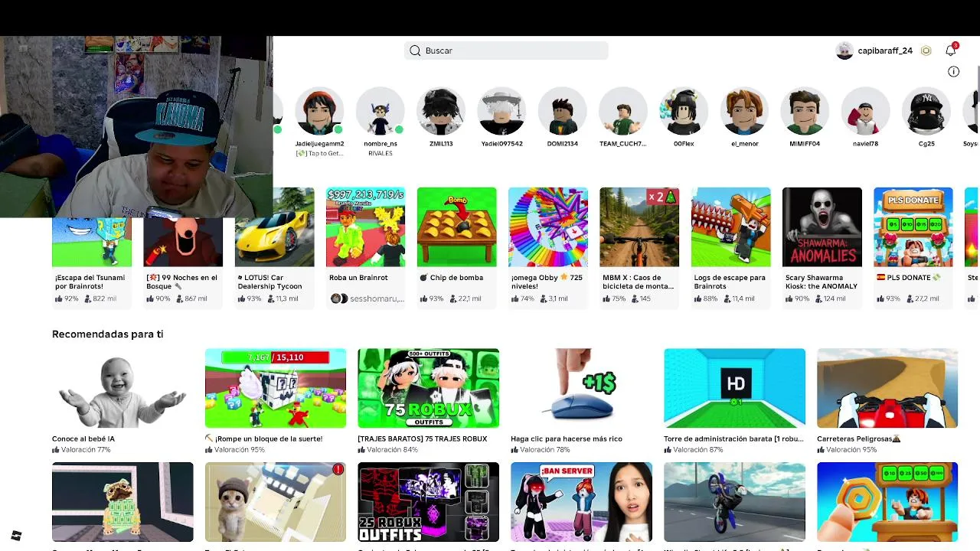Screen dimensions: 980x551
Task: Open MBM X bicycle game thumbnail
Action: click(x=639, y=227)
